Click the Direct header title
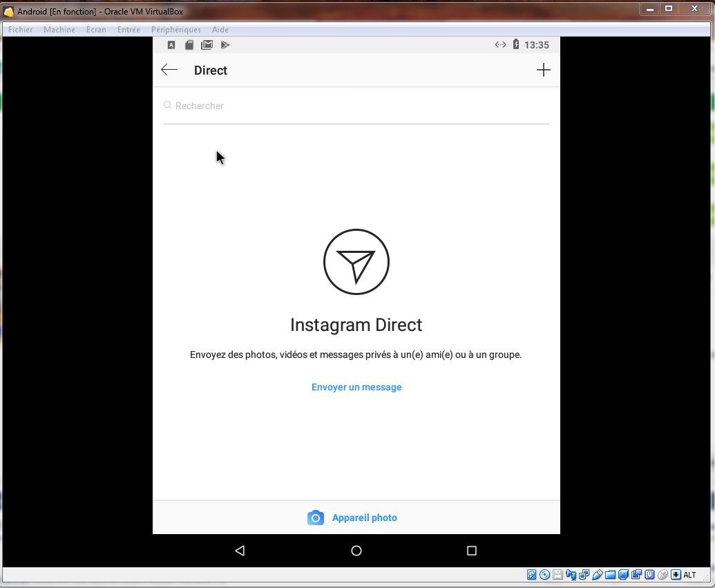 210,70
